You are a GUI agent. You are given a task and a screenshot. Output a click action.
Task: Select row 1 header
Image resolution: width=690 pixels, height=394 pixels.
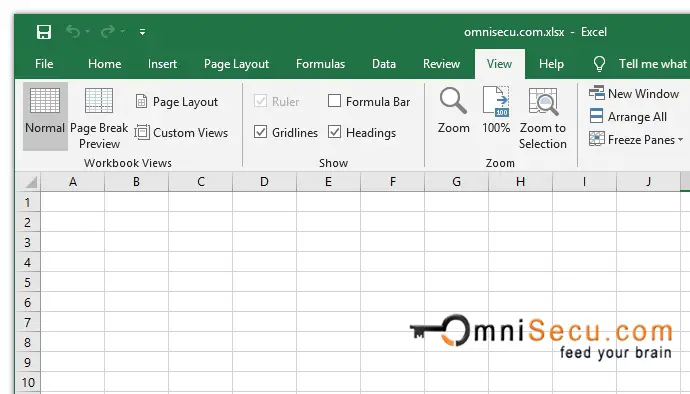pyautogui.click(x=28, y=202)
